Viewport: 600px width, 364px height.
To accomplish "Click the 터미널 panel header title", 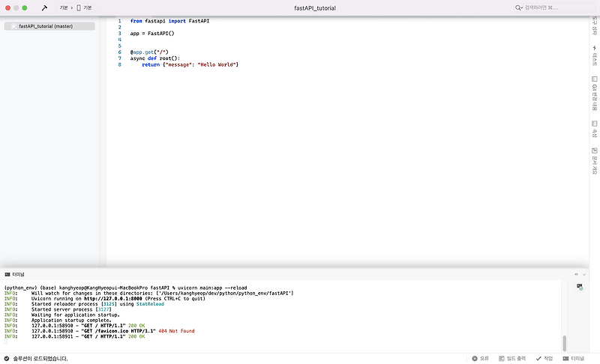I will [18, 274].
